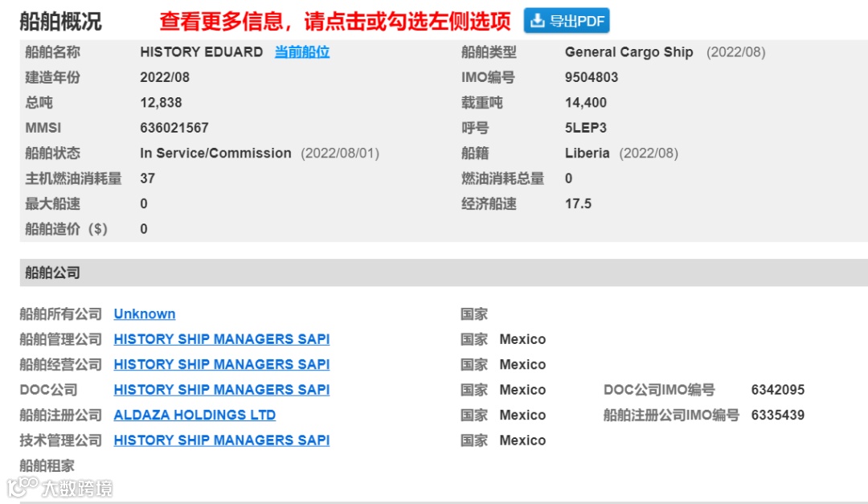Select the gross tonnage value 12,838
The image size is (868, 504).
click(x=161, y=102)
